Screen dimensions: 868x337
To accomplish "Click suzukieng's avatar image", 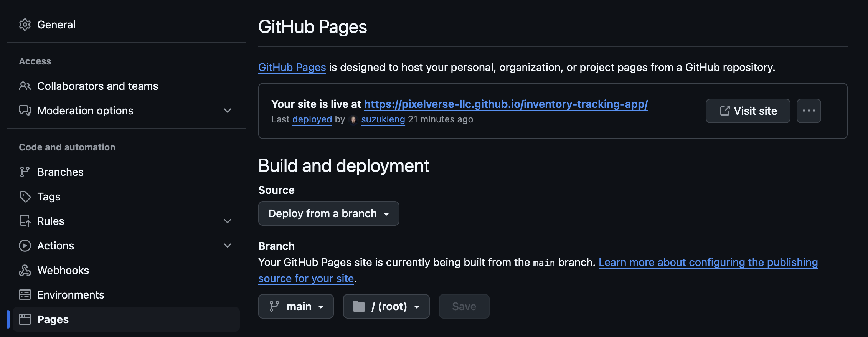I will click(x=353, y=120).
